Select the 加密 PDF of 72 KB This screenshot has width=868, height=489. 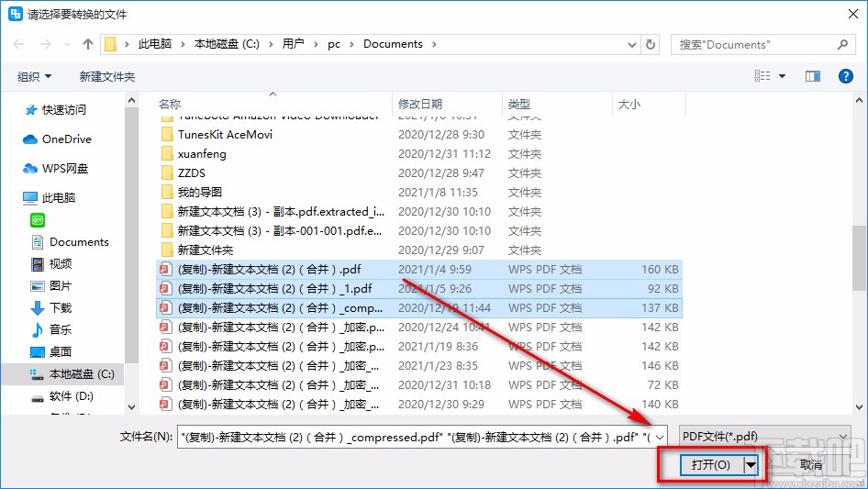tap(419, 385)
